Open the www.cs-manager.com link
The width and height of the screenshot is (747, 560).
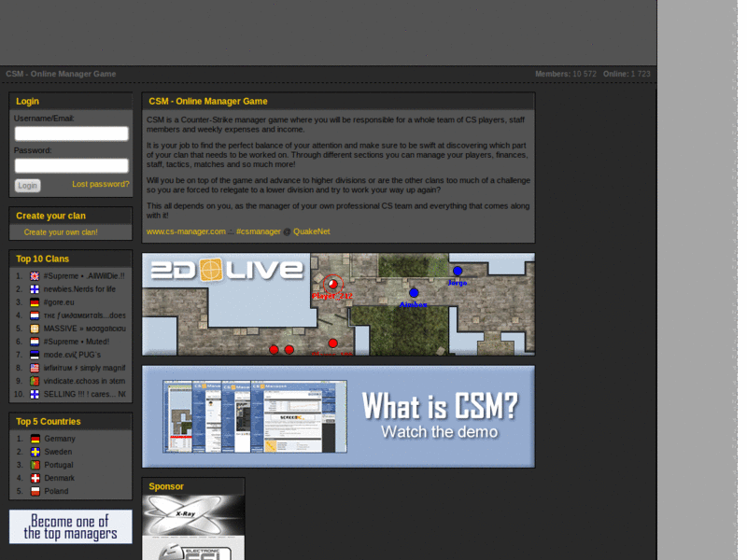click(x=186, y=231)
